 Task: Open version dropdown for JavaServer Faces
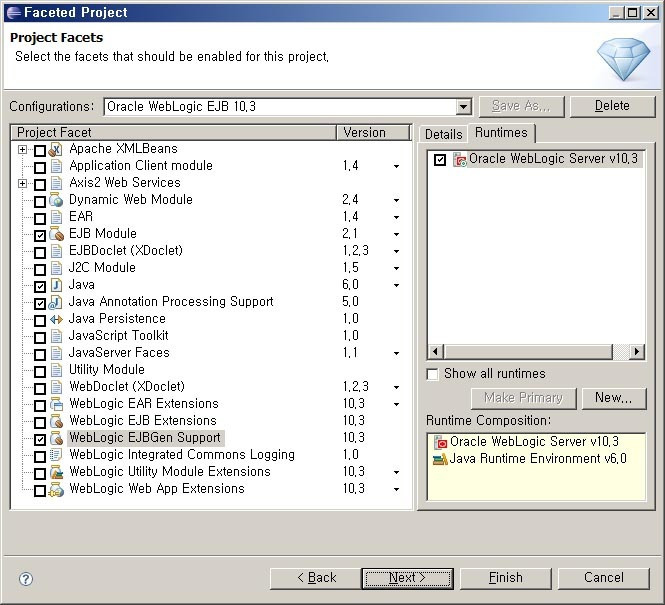point(396,353)
